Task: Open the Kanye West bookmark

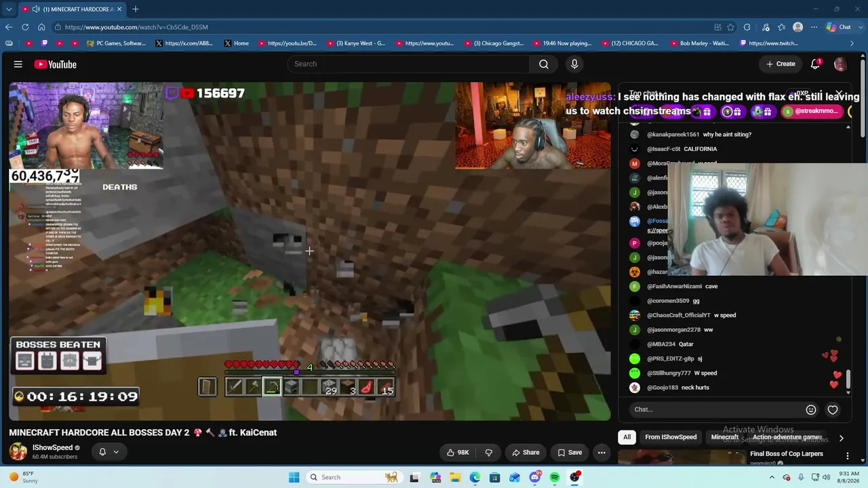Action: click(x=356, y=43)
